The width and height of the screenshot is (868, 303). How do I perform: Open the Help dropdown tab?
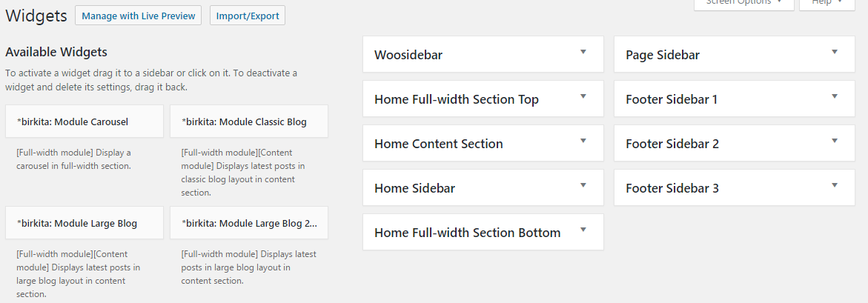pos(827,3)
